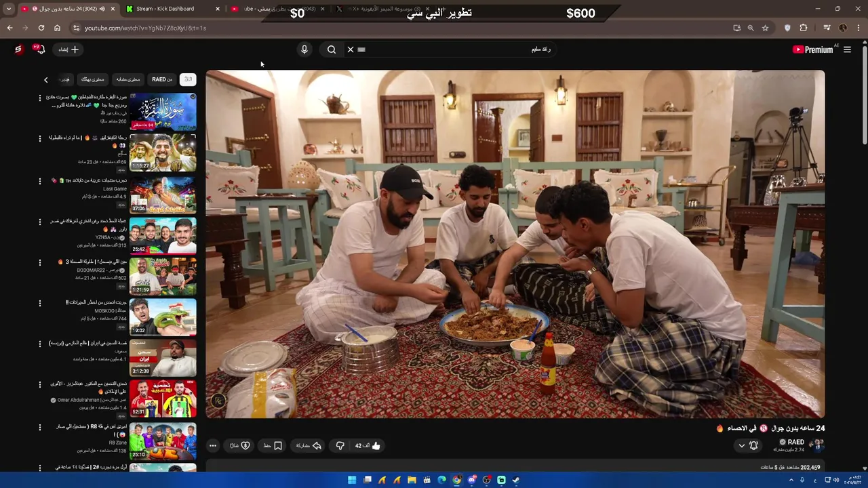Click the channel watermark in the video corner
Image resolution: width=868 pixels, height=488 pixels.
coord(218,401)
